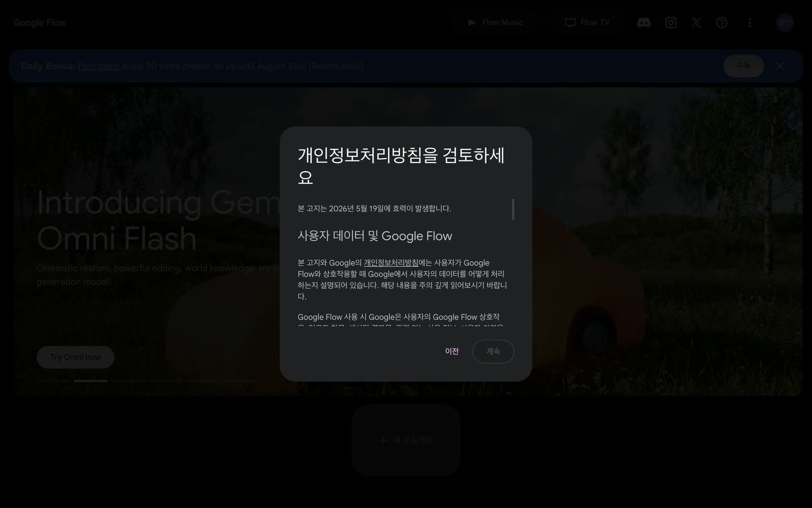Click the Google Flow logo text

click(x=40, y=22)
